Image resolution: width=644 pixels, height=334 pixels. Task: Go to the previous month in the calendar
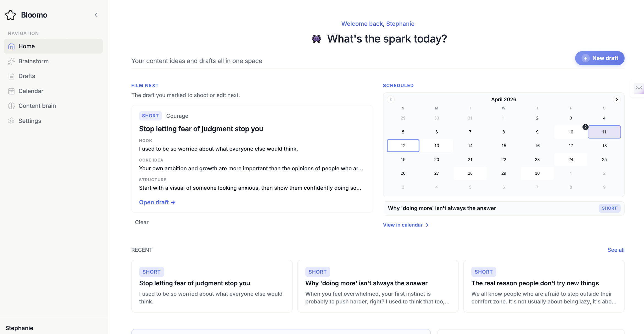391,99
